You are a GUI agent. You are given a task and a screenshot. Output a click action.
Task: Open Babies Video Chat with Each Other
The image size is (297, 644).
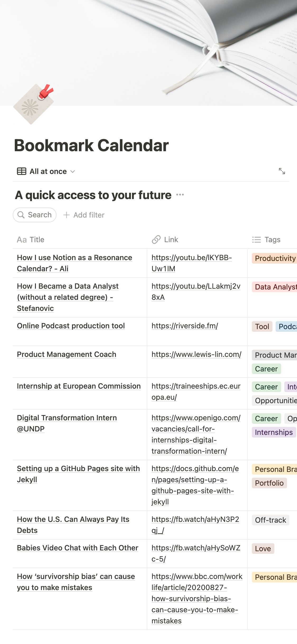click(78, 548)
